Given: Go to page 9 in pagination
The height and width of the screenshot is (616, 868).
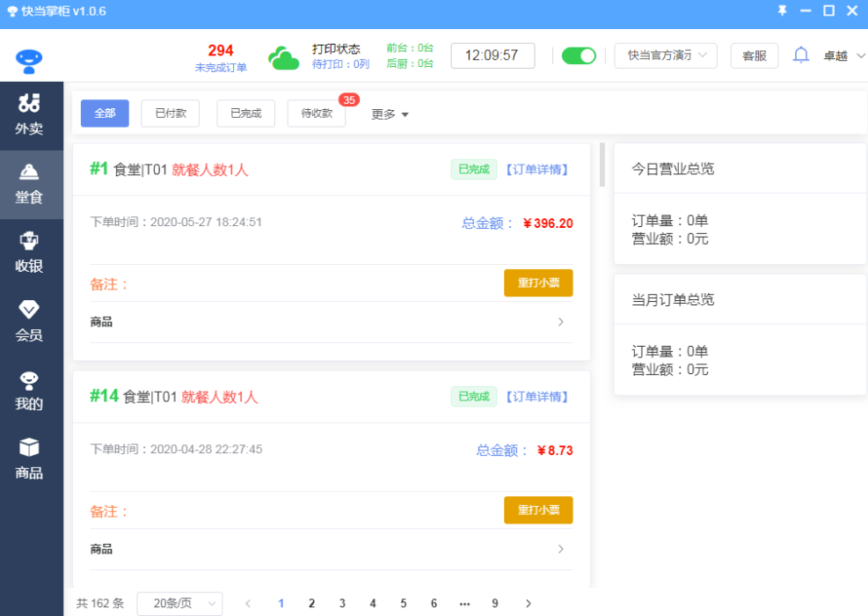Looking at the screenshot, I should [495, 604].
